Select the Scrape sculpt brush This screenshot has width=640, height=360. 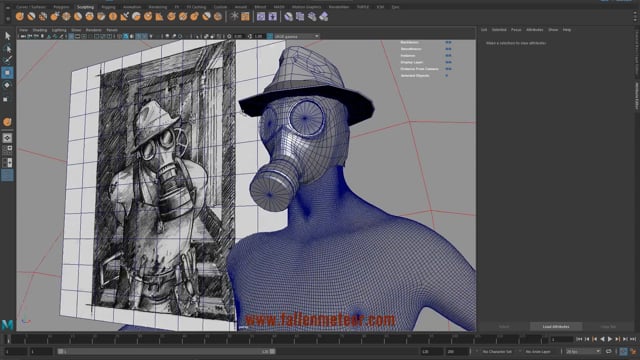148,17
